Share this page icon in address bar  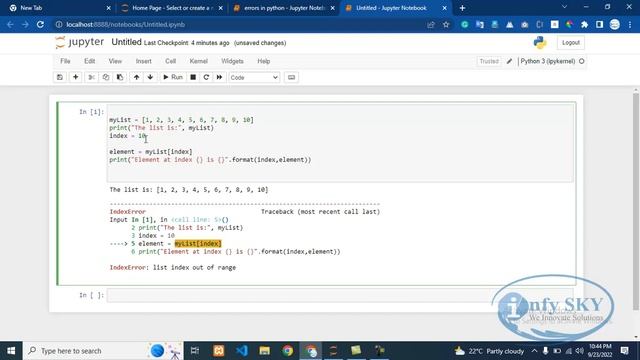coord(431,24)
